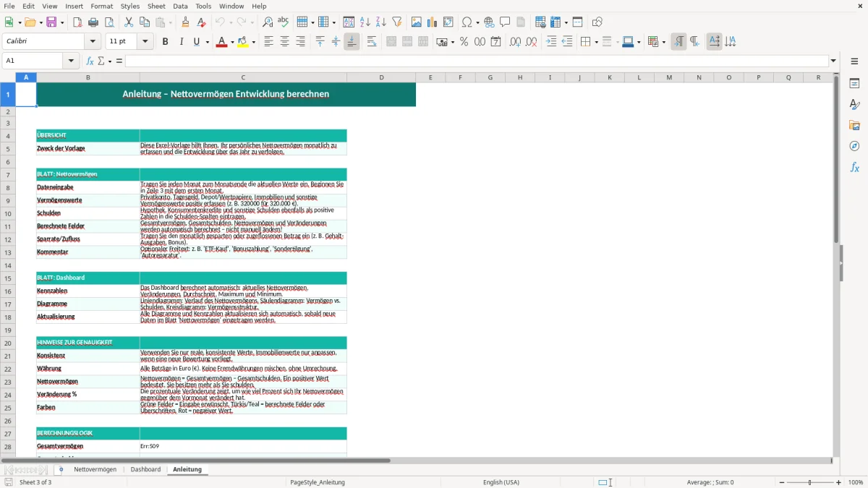Open the Special Character dropdown arrow
The image size is (868, 488).
tap(478, 22)
